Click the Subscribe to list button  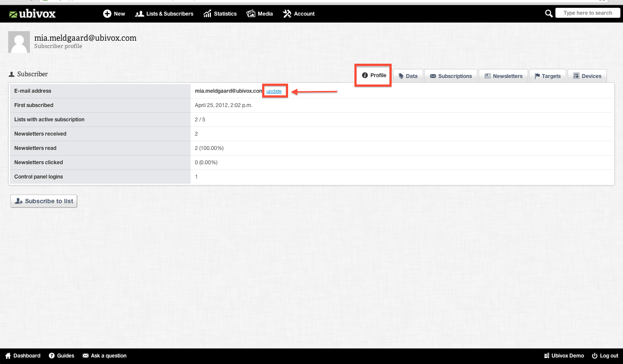[x=44, y=201]
